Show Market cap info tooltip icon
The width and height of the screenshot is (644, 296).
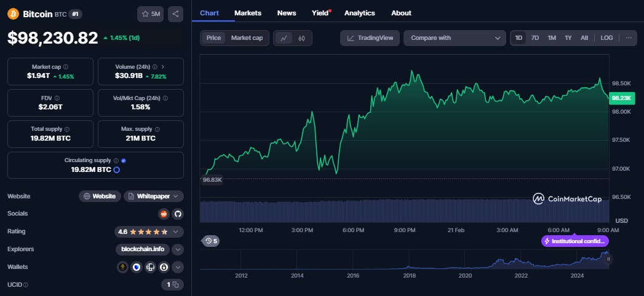pyautogui.click(x=66, y=67)
